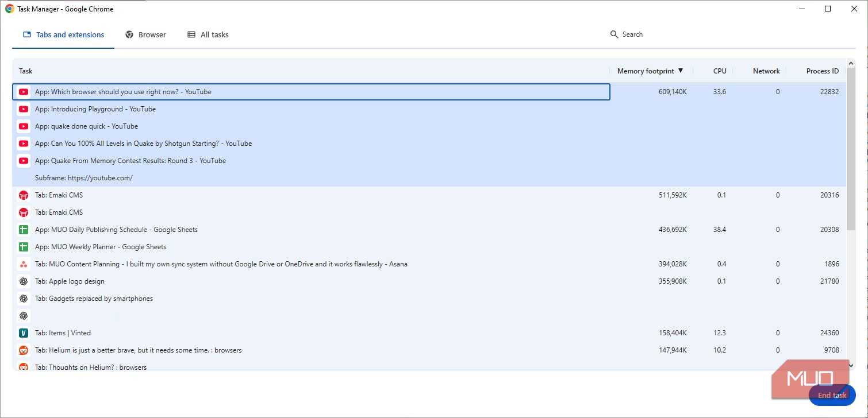Click the scrollbar down arrow
Screen dimensions: 868x418
tap(851, 365)
